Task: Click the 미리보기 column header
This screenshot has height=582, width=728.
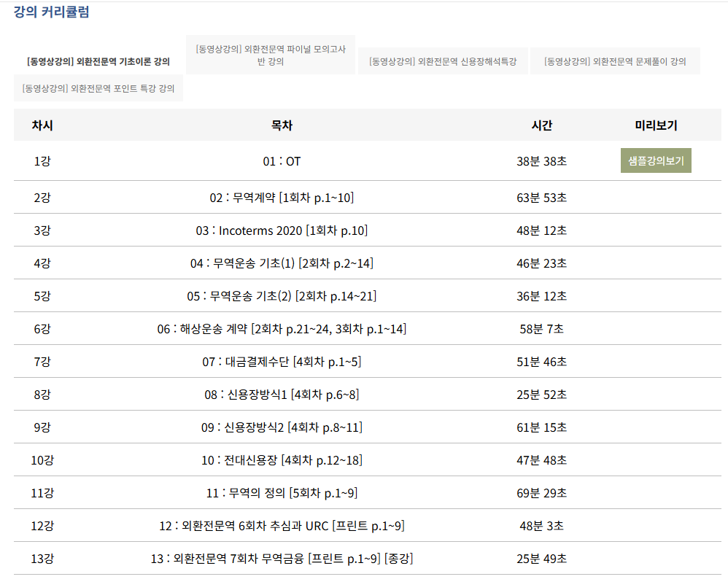Action: (656, 125)
